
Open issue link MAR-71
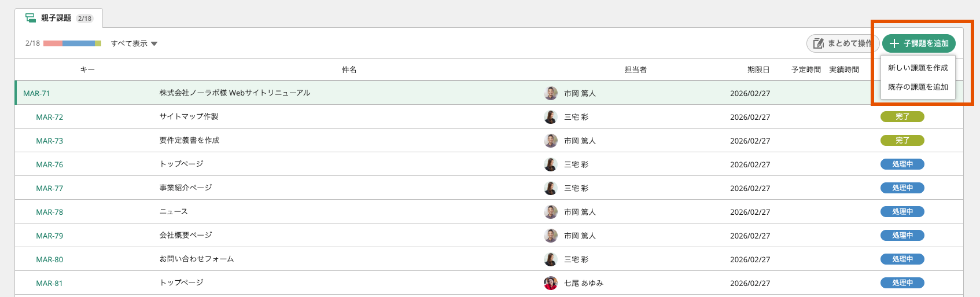(36, 93)
